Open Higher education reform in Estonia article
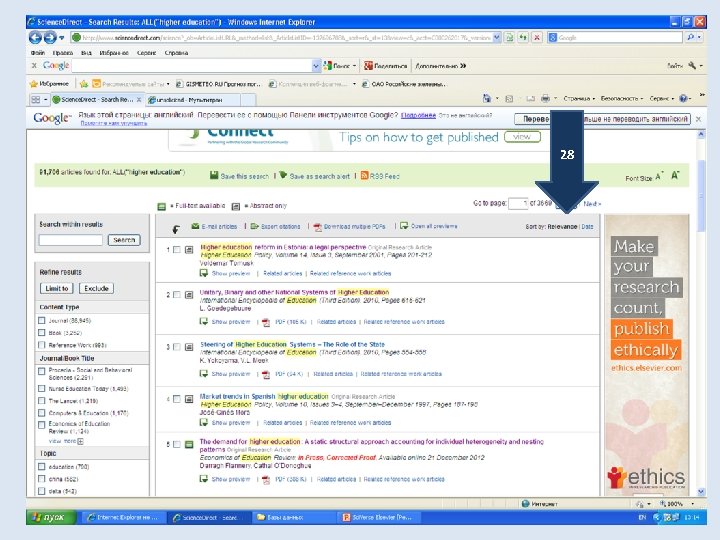The height and width of the screenshot is (540, 720). pyautogui.click(x=283, y=247)
